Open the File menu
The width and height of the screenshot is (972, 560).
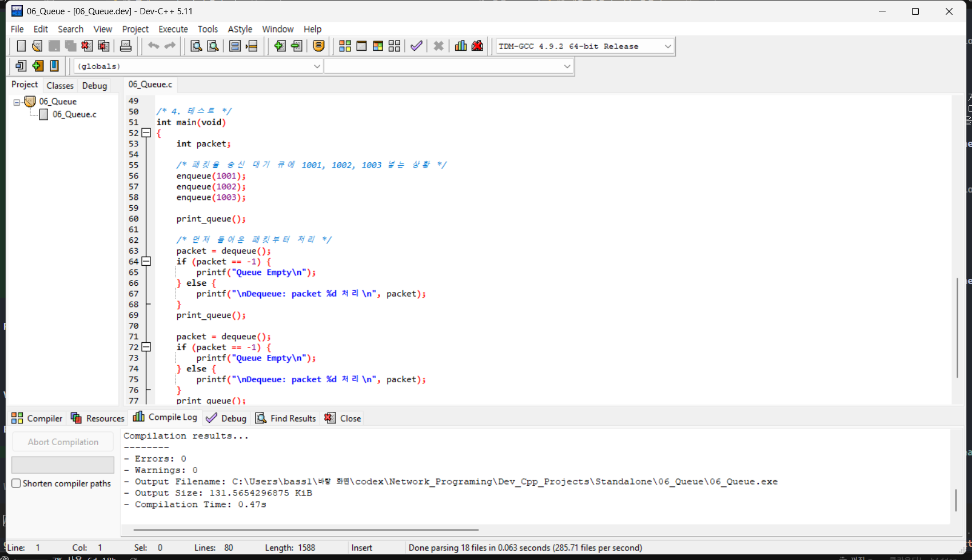tap(18, 29)
